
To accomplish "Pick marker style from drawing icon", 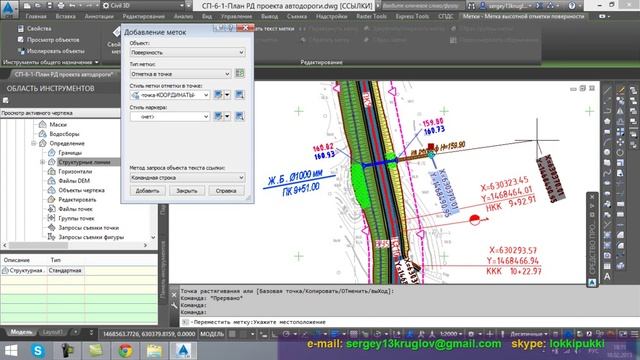I will click(240, 116).
